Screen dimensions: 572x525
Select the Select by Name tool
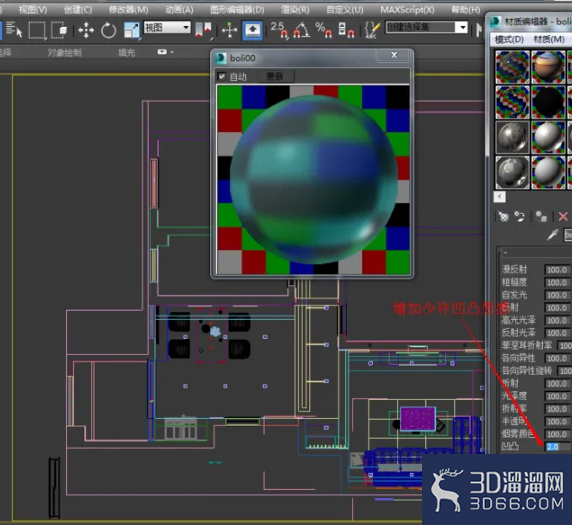click(x=14, y=30)
